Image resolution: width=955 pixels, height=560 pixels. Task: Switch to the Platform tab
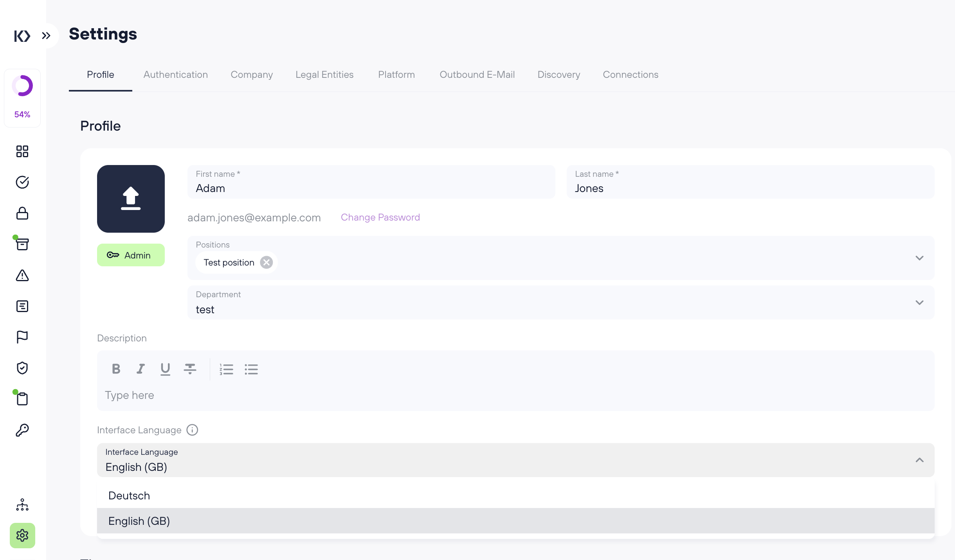396,75
